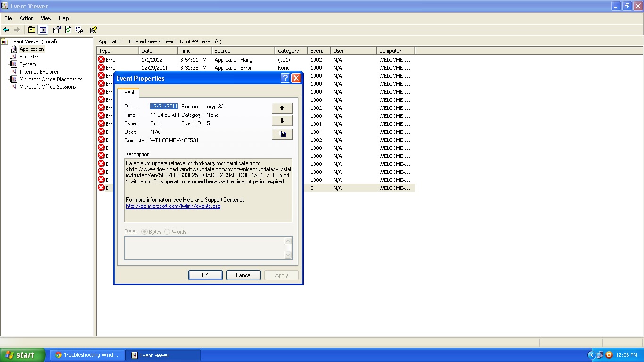Close the Event Properties dialog with X
Screen dimensions: 644x362
[x=296, y=78]
